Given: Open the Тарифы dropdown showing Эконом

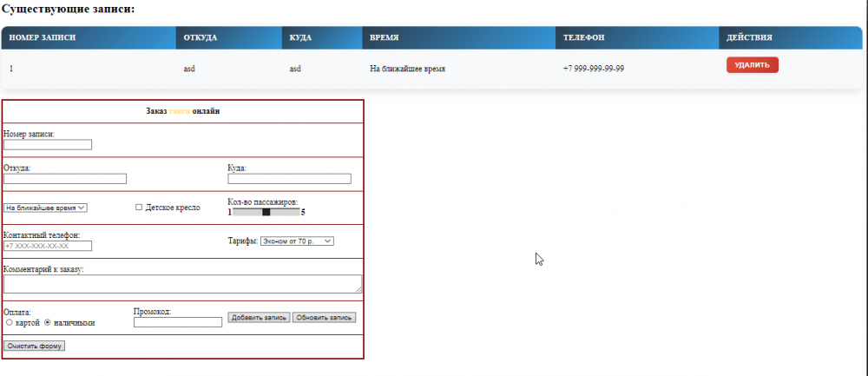Looking at the screenshot, I should point(297,241).
